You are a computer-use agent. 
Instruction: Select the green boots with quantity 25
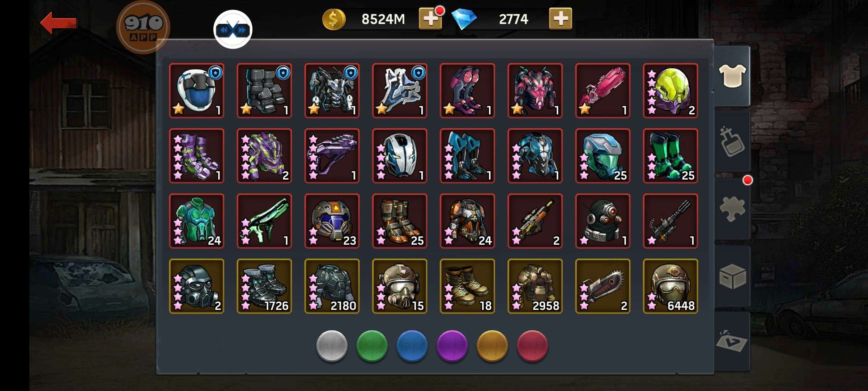[x=671, y=156]
